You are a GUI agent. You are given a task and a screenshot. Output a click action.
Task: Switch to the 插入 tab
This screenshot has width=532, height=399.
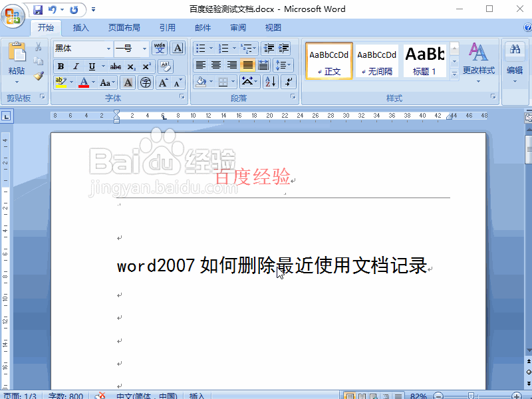[80, 27]
